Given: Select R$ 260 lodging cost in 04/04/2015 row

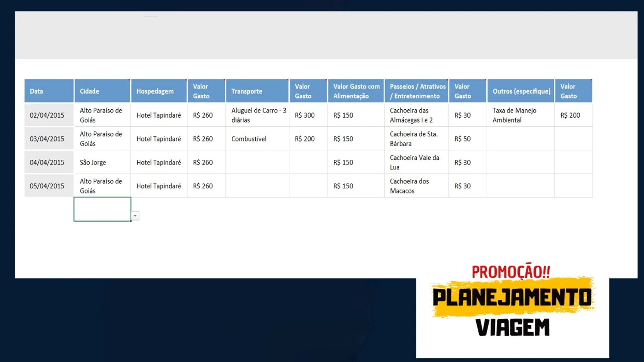Looking at the screenshot, I should (207, 162).
